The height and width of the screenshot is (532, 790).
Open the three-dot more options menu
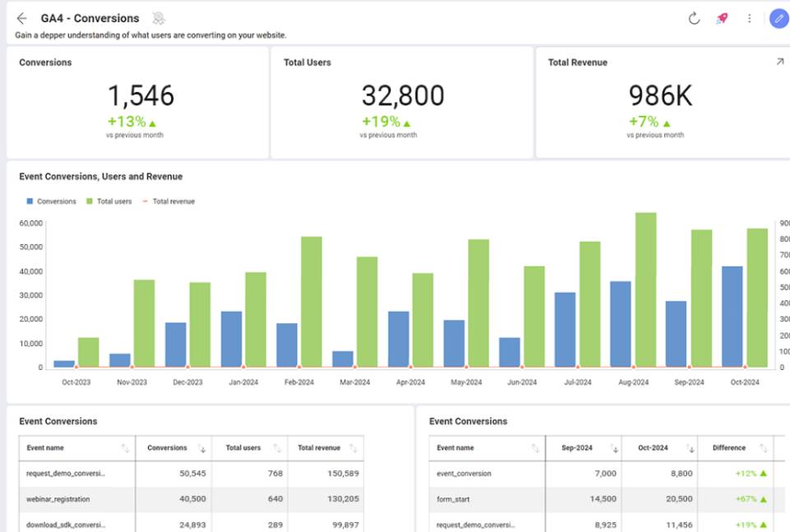coord(749,19)
